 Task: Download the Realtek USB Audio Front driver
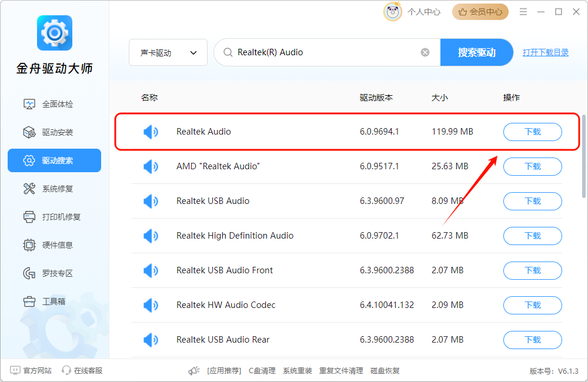point(533,271)
